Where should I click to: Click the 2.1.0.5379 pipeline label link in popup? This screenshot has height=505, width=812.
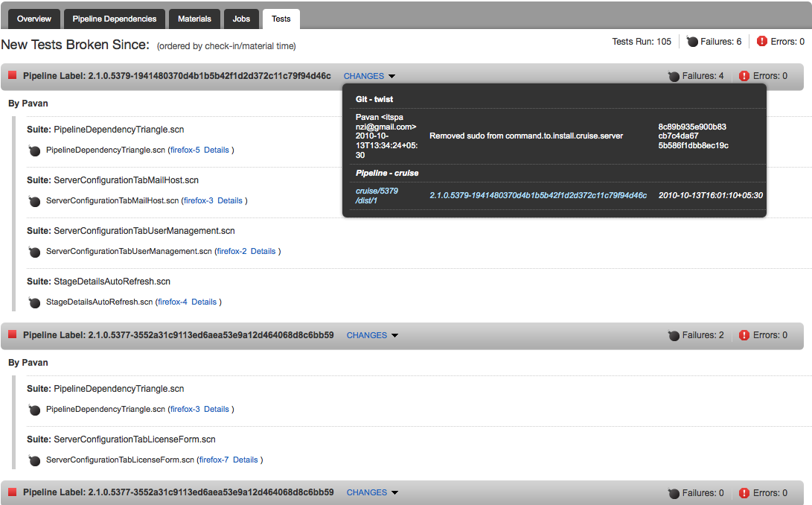coord(538,195)
